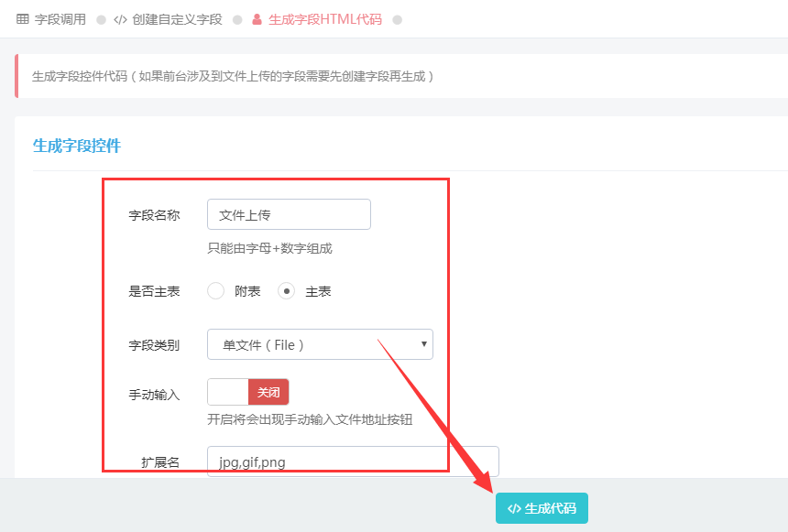788x532 pixels.
Task: Click the 生成字段控件 heading
Action: click(x=77, y=146)
